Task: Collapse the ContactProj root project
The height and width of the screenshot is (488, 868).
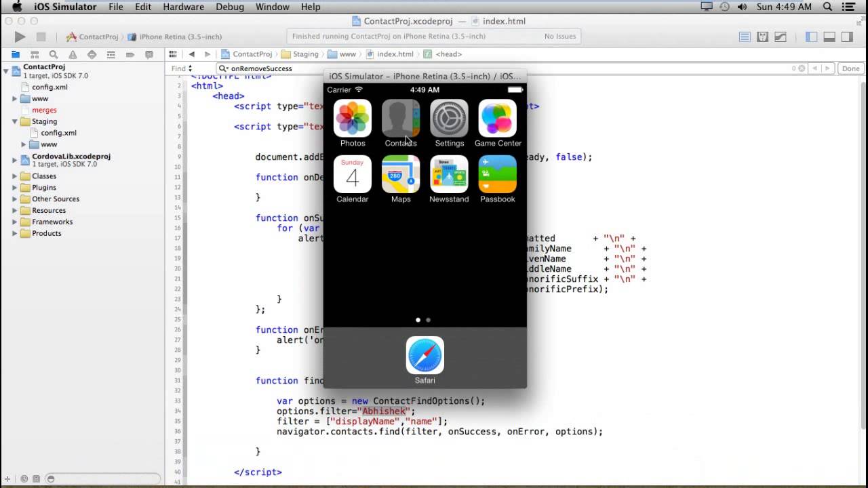Action: tap(5, 70)
